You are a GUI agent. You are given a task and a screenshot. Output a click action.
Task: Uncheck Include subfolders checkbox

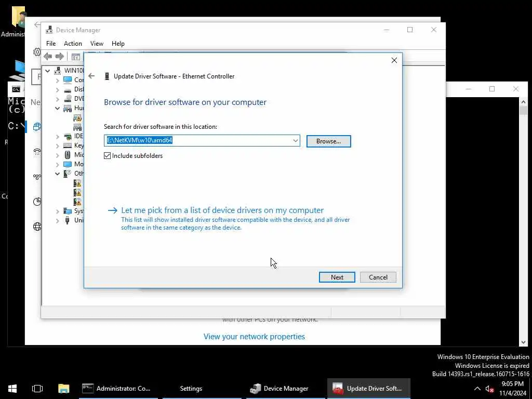tap(107, 156)
